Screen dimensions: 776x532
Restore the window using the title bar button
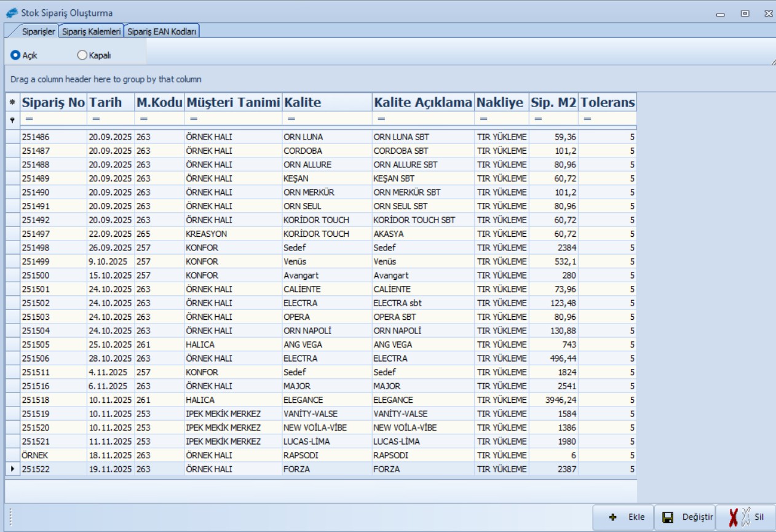(745, 12)
